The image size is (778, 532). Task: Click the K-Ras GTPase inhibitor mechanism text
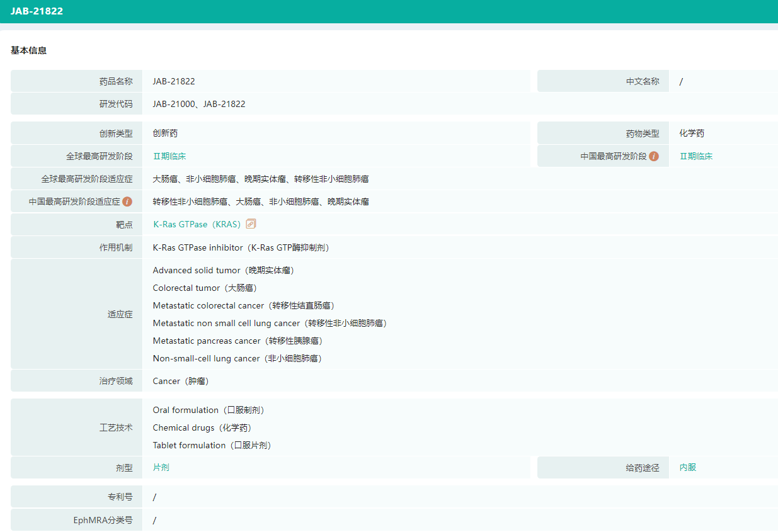coord(241,247)
